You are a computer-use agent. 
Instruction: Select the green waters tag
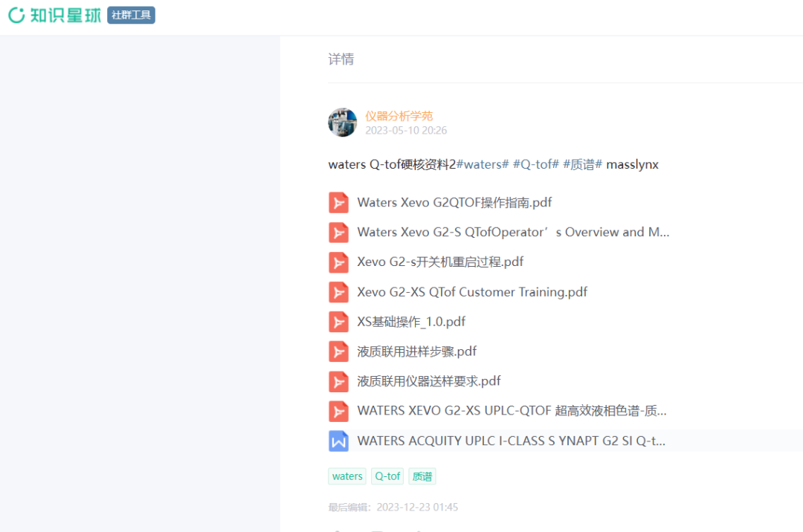[x=347, y=476]
